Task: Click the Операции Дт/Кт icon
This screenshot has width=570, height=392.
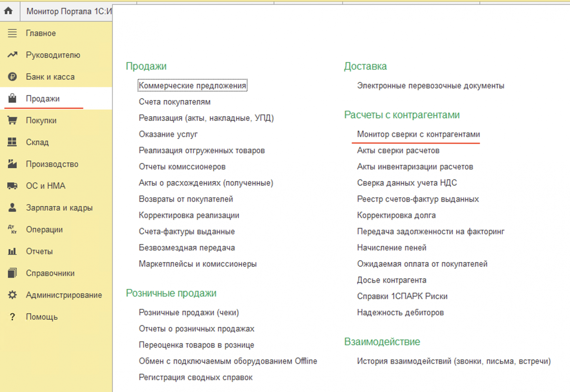Action: (12, 229)
